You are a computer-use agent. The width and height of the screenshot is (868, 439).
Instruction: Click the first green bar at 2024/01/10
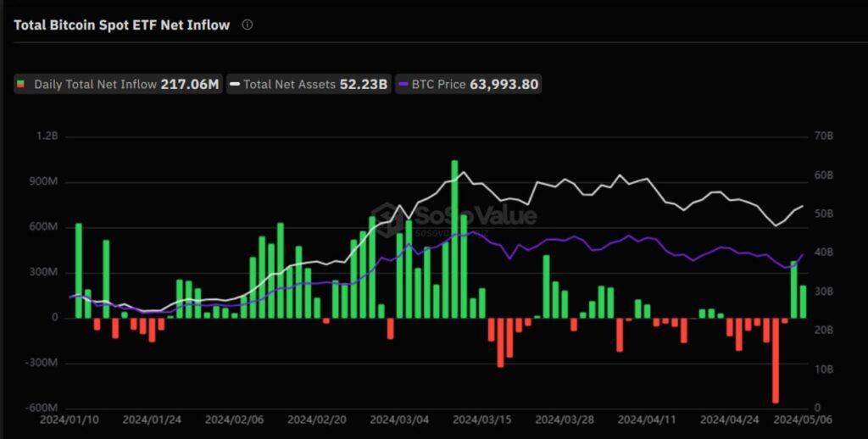pos(79,270)
